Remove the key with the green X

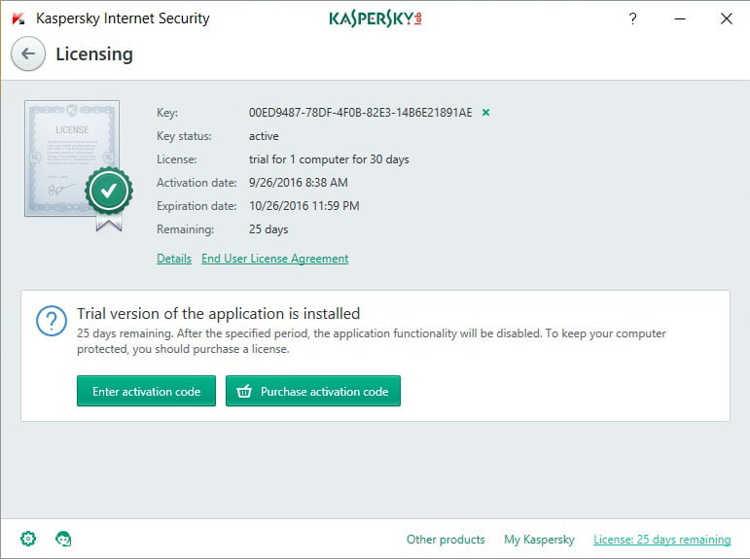point(485,113)
